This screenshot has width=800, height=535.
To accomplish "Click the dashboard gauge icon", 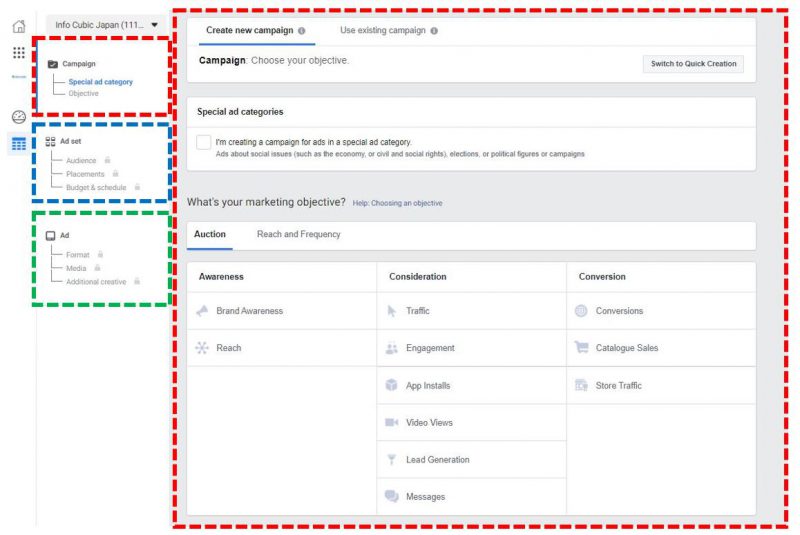I will [x=18, y=116].
